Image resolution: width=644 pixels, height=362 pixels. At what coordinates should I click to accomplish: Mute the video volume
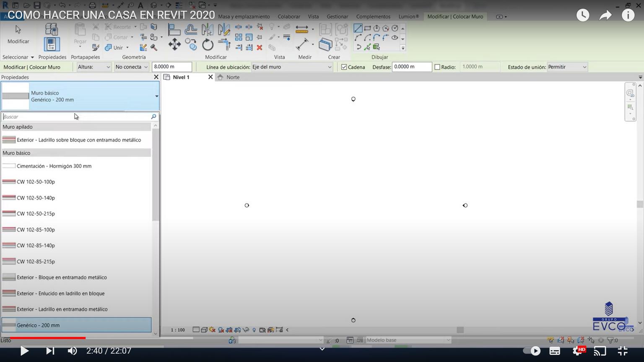pyautogui.click(x=73, y=351)
